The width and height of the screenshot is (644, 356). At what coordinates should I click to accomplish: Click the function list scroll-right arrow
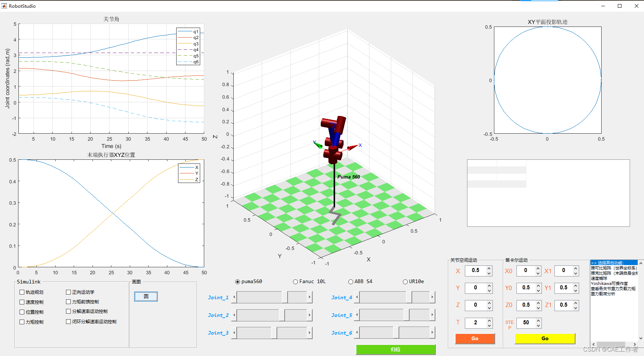pyautogui.click(x=635, y=345)
